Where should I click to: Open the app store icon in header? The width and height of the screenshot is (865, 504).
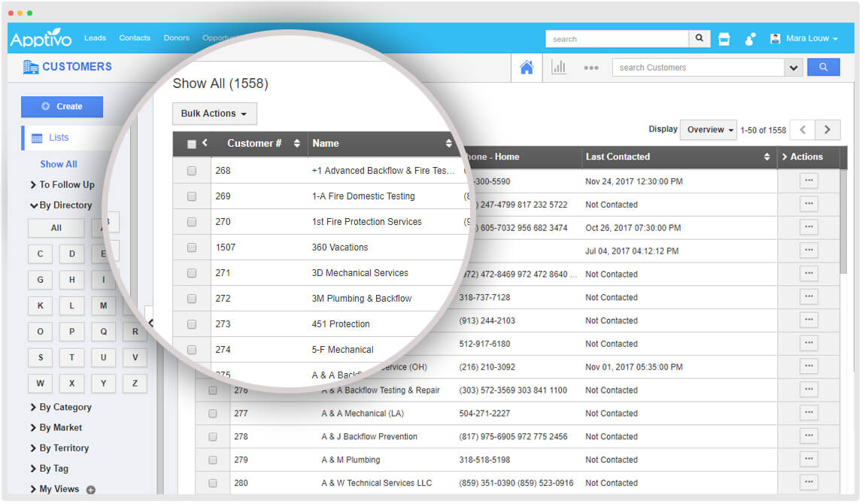(724, 39)
